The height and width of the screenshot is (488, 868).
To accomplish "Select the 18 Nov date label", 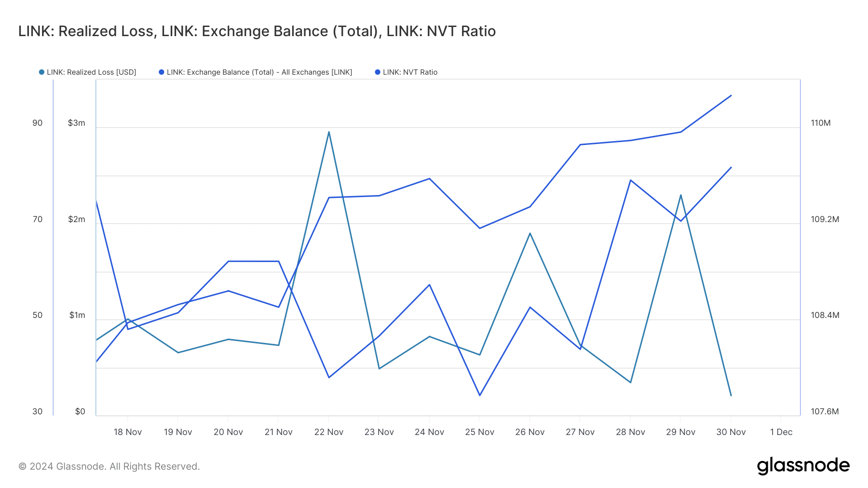I will (x=128, y=432).
